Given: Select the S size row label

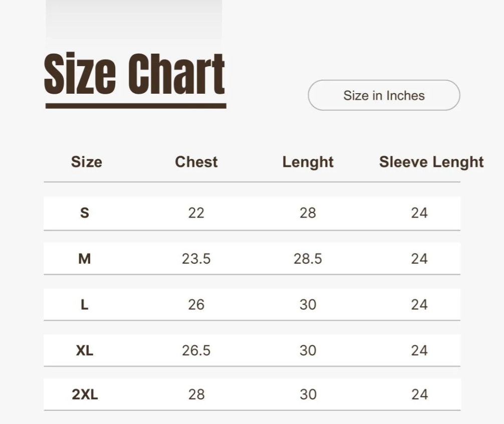Looking at the screenshot, I should tap(85, 213).
